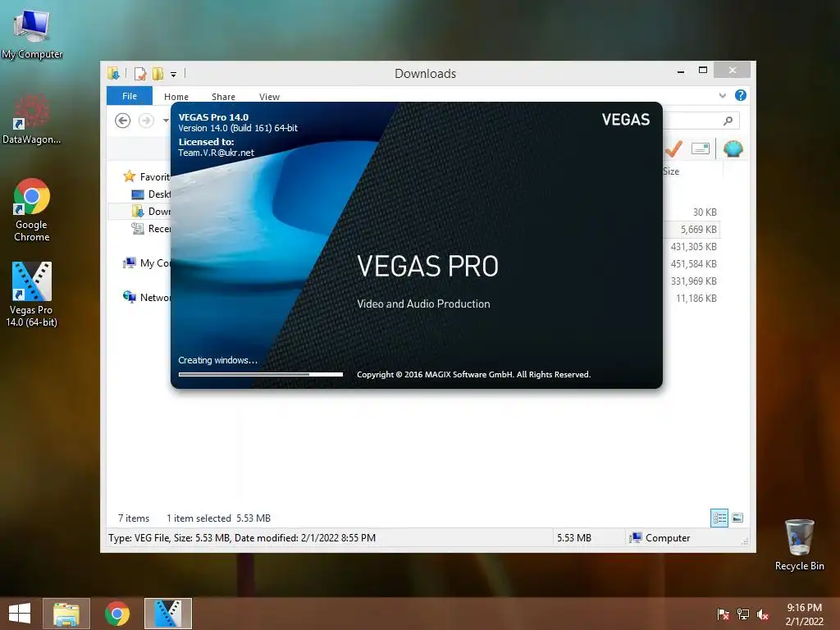840x630 pixels.
Task: Sort by the Size column header
Action: pyautogui.click(x=671, y=171)
